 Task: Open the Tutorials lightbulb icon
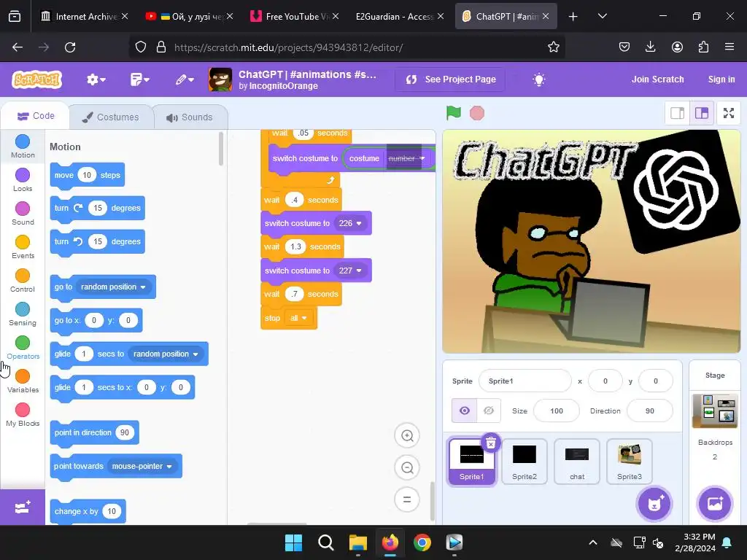click(x=539, y=79)
